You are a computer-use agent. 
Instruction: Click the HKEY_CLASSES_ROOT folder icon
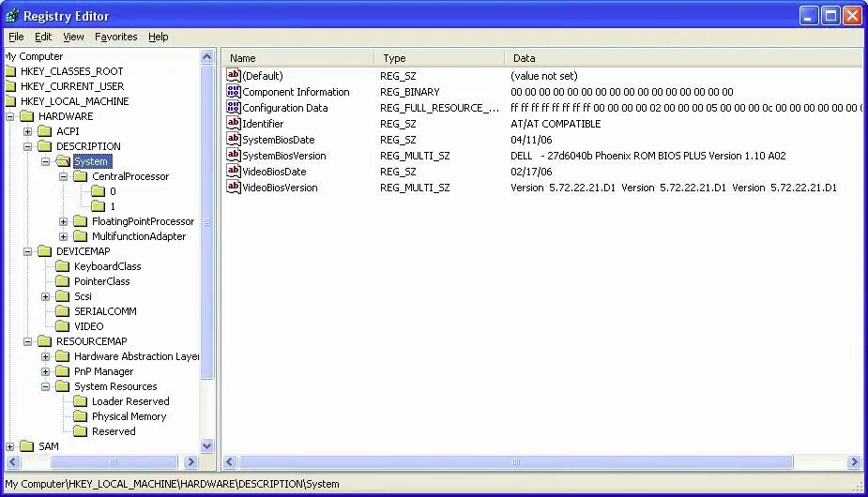pyautogui.click(x=10, y=71)
